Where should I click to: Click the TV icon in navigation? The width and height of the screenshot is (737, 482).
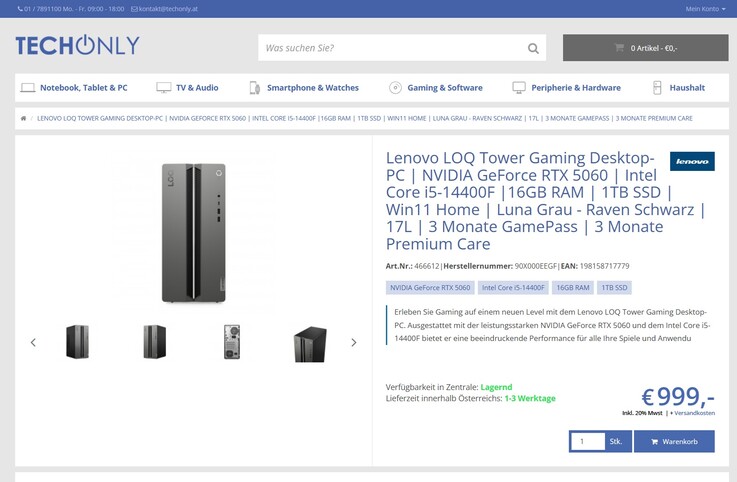point(164,87)
